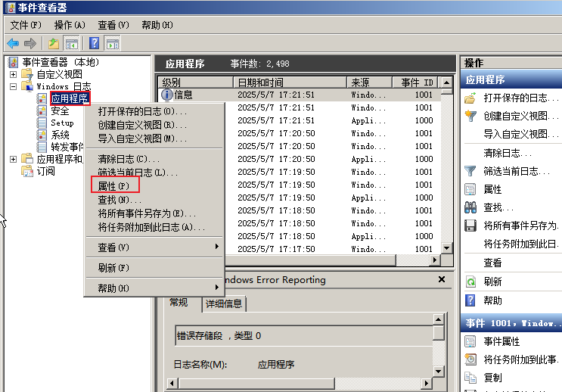Click the save disk icon for 将所有事件另存为
This screenshot has width=562, height=392.
[x=470, y=226]
